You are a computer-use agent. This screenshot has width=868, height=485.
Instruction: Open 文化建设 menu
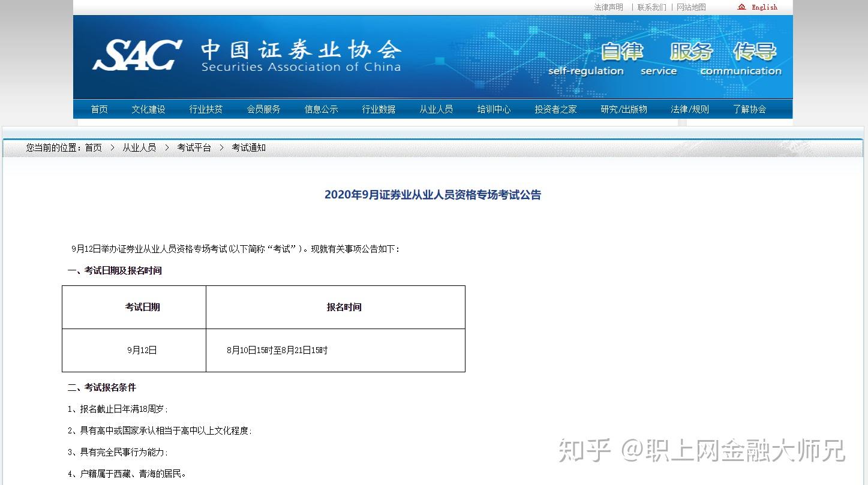[x=148, y=109]
